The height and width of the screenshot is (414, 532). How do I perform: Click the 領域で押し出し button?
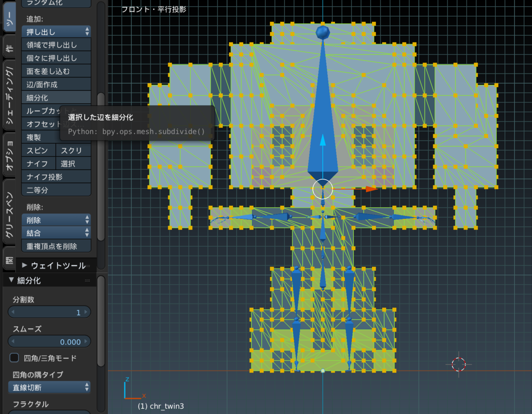coord(56,45)
